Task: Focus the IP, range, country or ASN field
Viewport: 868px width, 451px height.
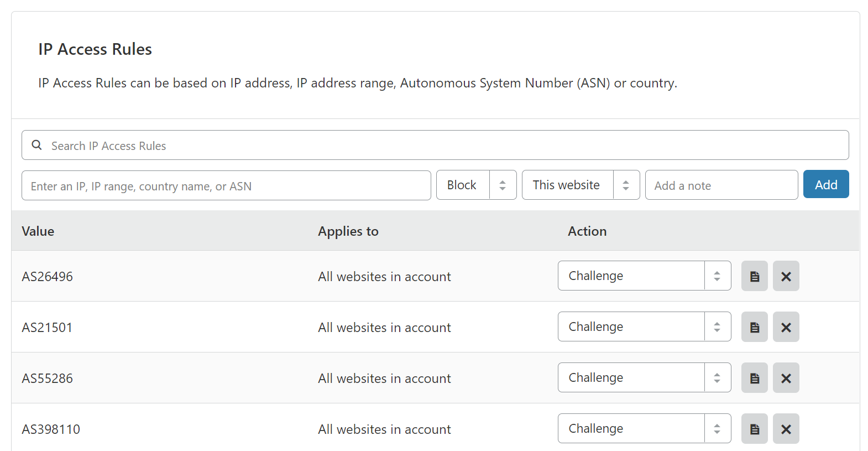Action: (226, 185)
